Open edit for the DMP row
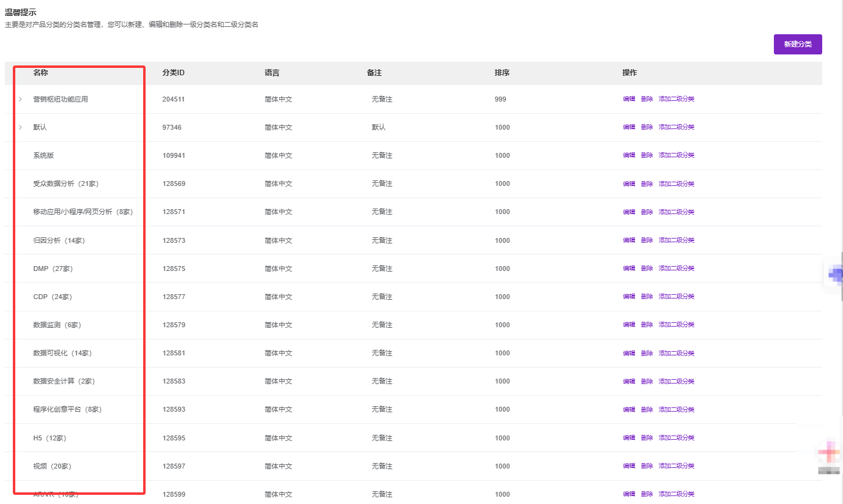The width and height of the screenshot is (843, 504). tap(628, 269)
